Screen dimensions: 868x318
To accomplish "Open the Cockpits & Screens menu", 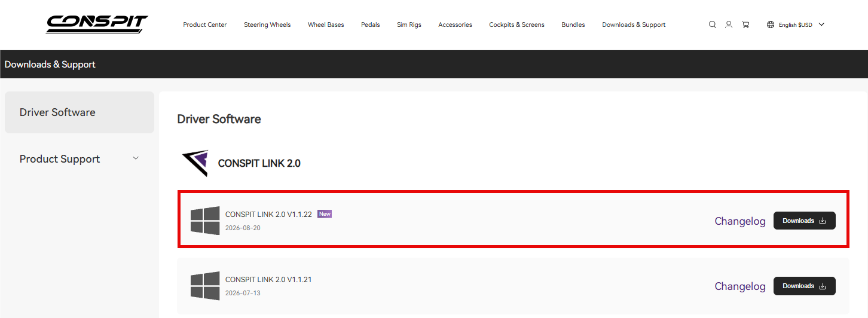I will [516, 25].
